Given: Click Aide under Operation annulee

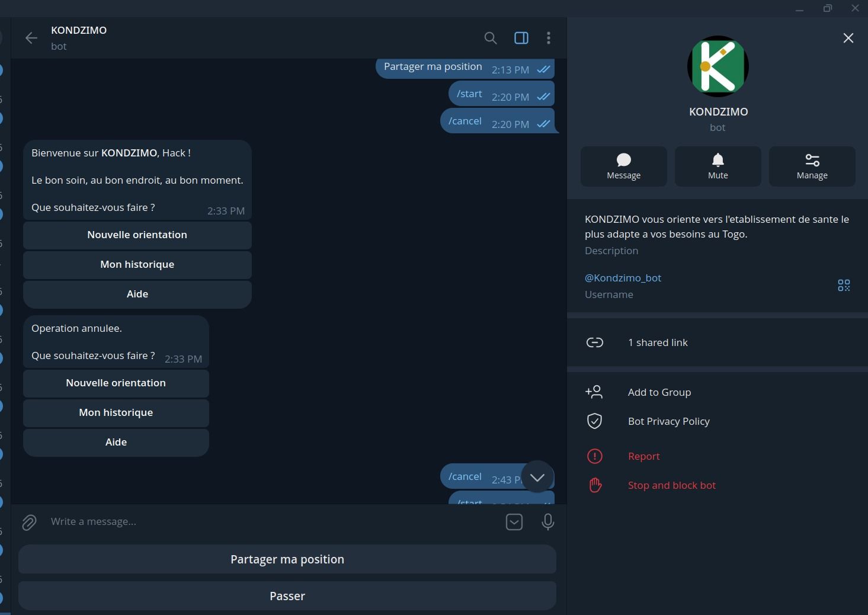Looking at the screenshot, I should pyautogui.click(x=116, y=443).
